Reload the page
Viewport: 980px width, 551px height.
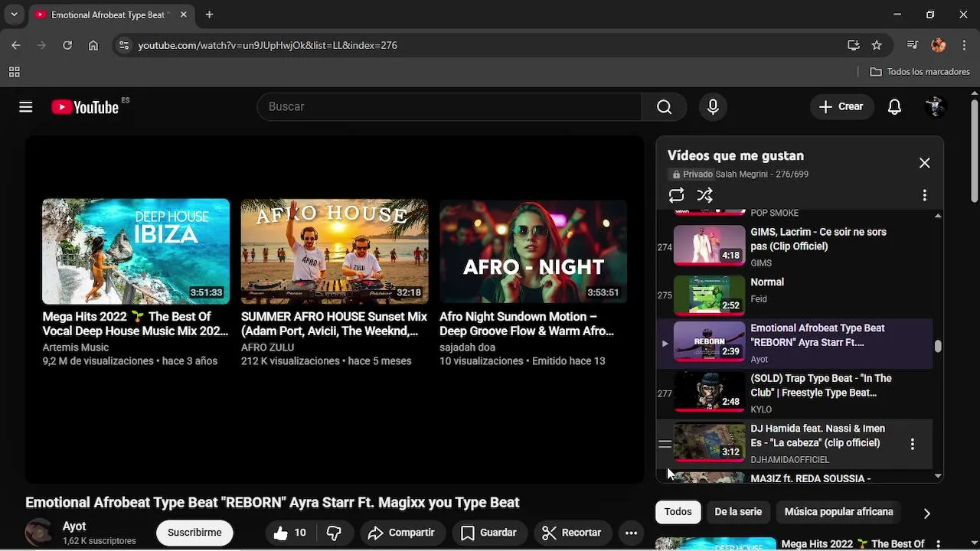pyautogui.click(x=67, y=45)
